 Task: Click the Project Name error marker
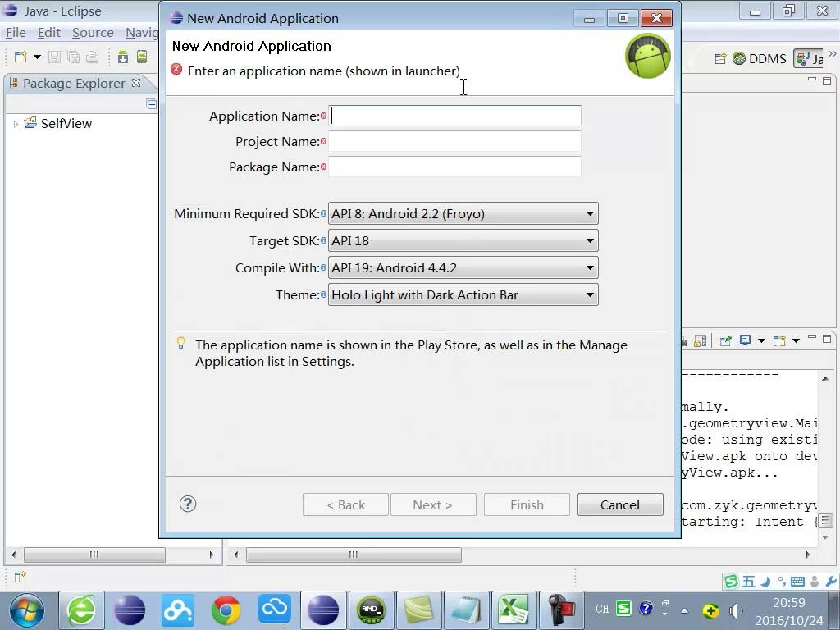pyautogui.click(x=323, y=141)
